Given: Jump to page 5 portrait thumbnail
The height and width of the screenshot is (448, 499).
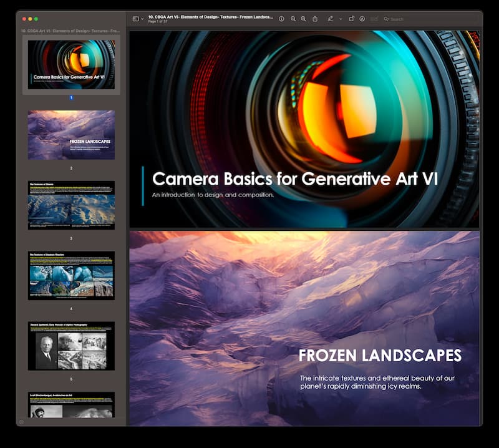Looking at the screenshot, I should (x=71, y=346).
